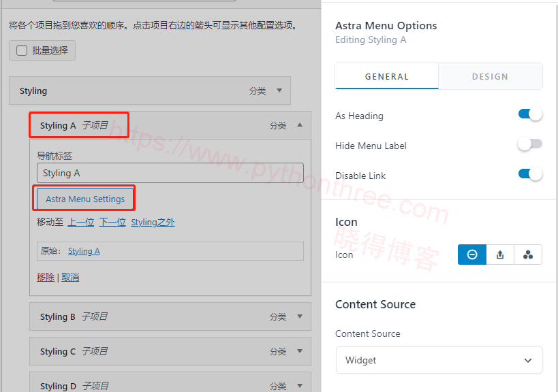Viewport: 558px width, 392px height.
Task: Click the Styling A 子项目 row title
Action: point(74,125)
